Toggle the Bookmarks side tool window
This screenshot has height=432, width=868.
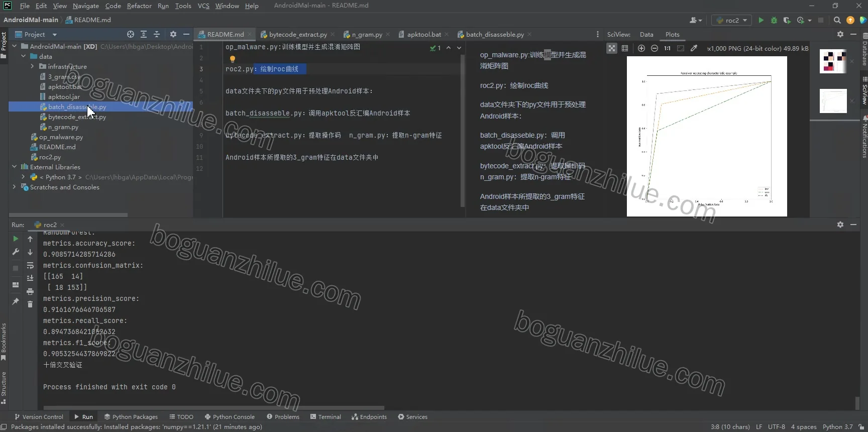[x=4, y=342]
